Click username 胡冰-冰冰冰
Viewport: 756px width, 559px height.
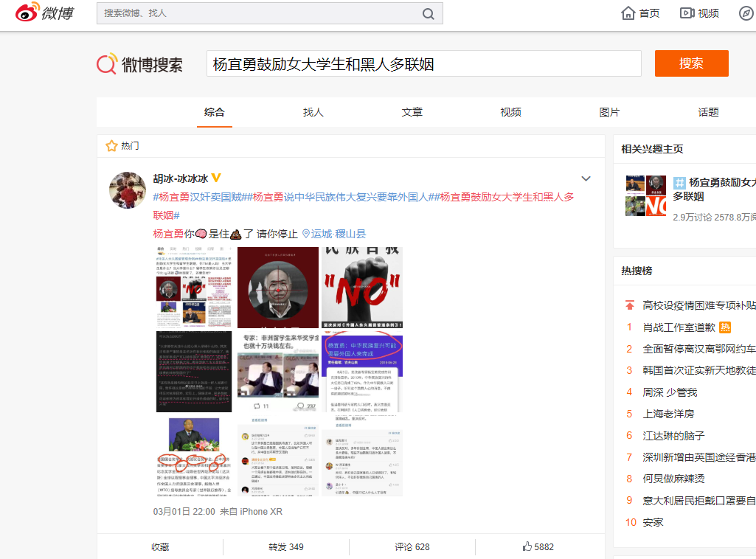tap(181, 178)
